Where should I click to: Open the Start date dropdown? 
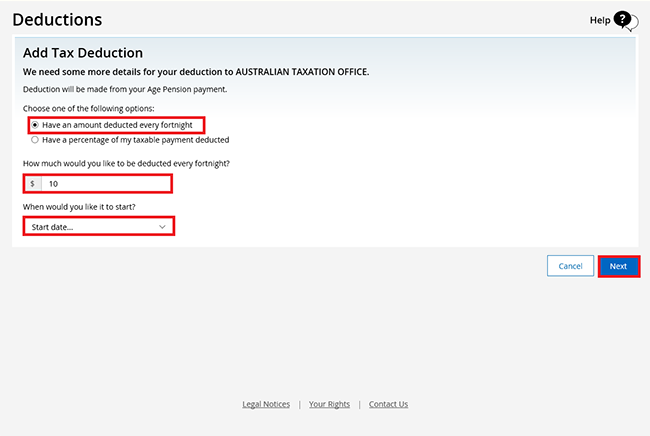coord(99,227)
